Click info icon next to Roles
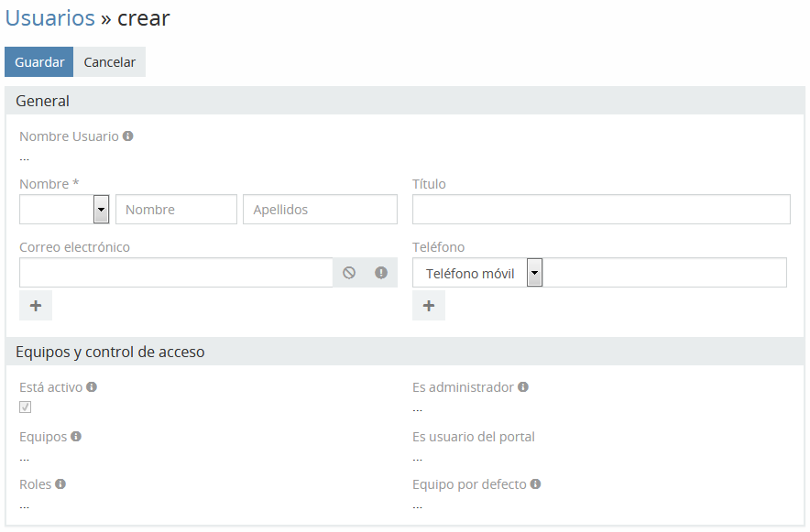The width and height of the screenshot is (810, 532). 60,484
